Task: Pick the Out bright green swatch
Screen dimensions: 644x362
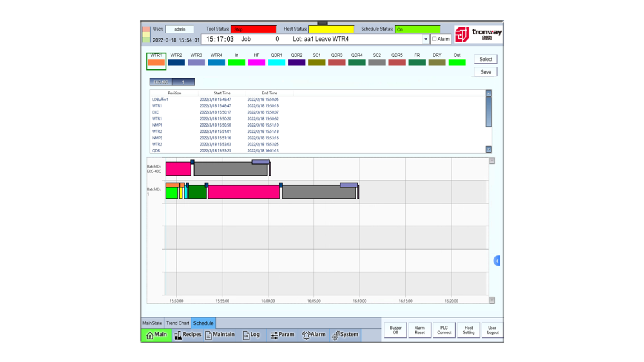Action: (457, 63)
